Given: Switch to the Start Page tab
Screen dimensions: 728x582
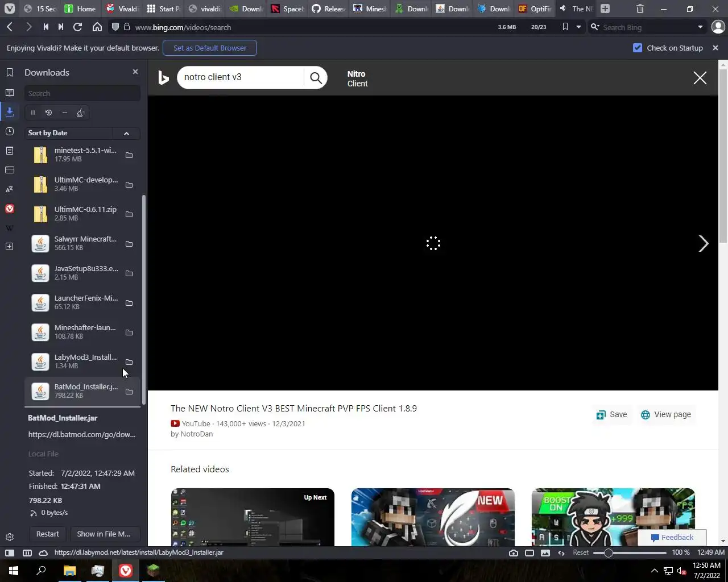Looking at the screenshot, I should (163, 9).
